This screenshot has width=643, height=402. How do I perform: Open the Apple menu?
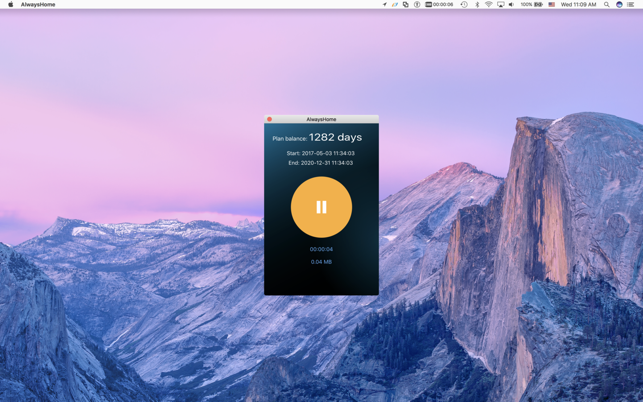point(11,5)
